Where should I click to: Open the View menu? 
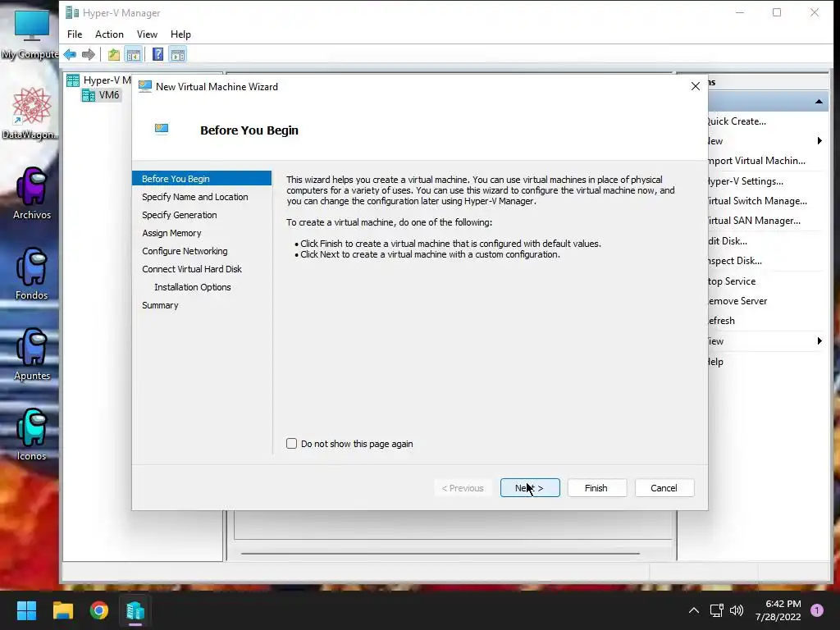coord(147,34)
